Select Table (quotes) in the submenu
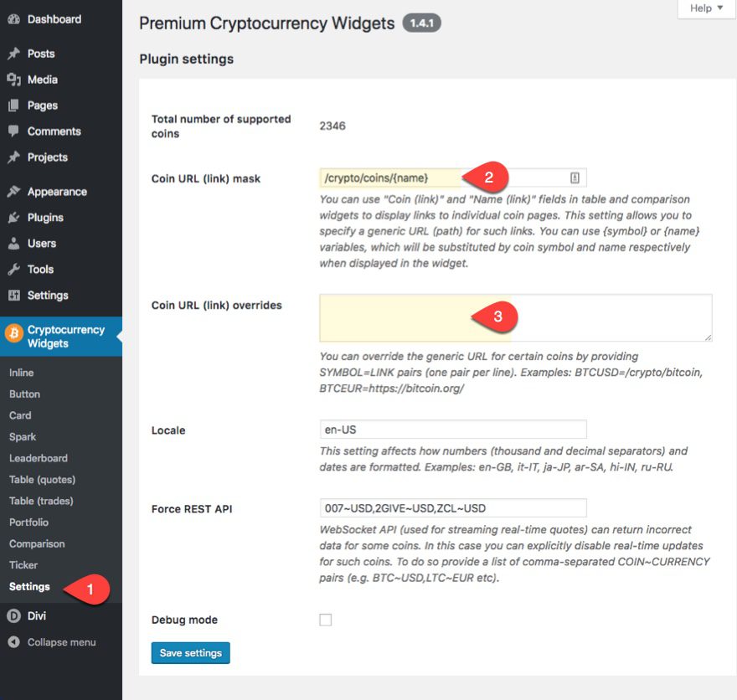Image resolution: width=737 pixels, height=700 pixels. pos(42,480)
